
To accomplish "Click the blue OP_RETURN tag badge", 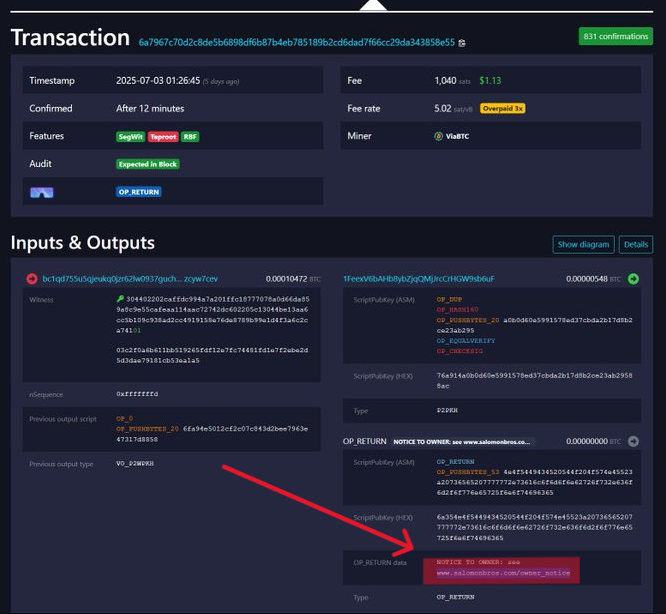I will (139, 192).
